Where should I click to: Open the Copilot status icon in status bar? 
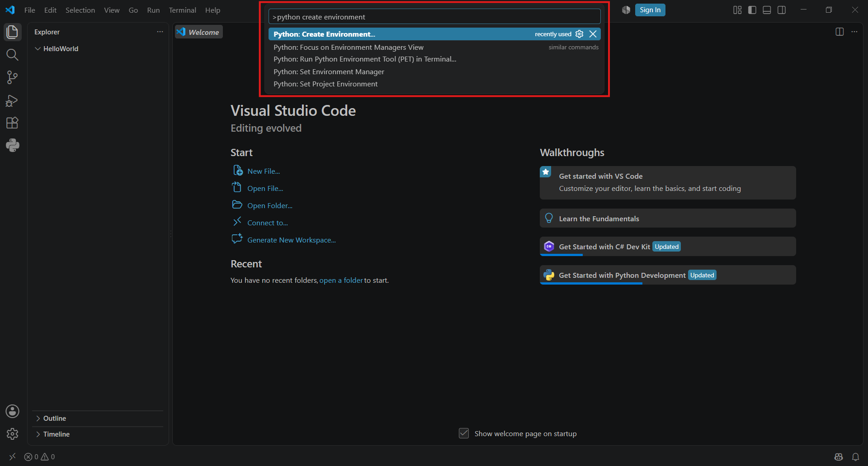coord(839,457)
